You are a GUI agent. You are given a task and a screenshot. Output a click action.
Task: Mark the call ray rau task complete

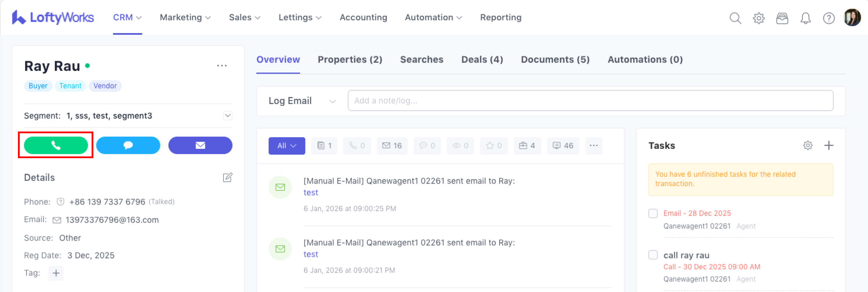pyautogui.click(x=653, y=255)
